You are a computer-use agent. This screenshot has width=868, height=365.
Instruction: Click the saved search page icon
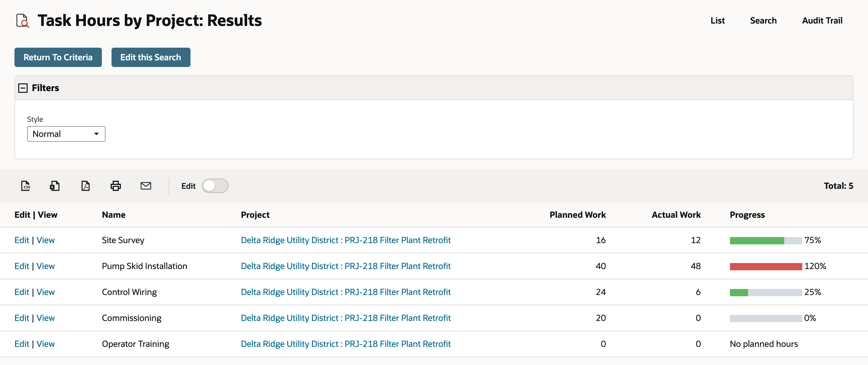pyautogui.click(x=23, y=21)
